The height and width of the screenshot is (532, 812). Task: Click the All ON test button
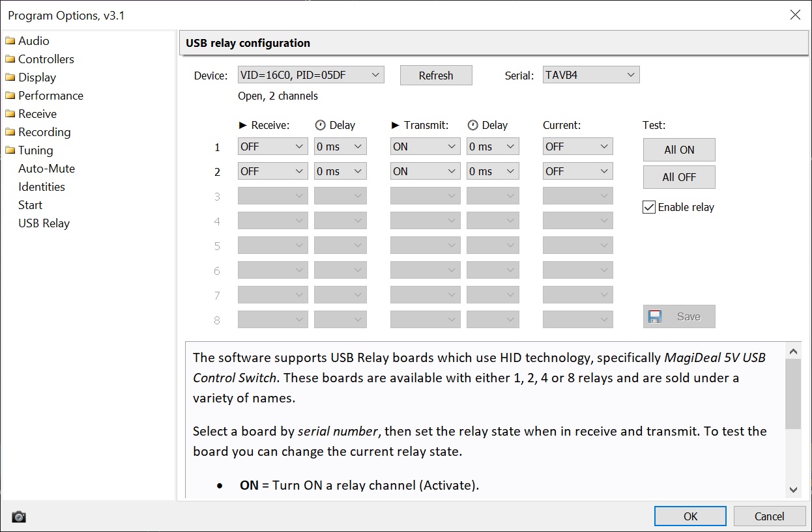(x=678, y=150)
